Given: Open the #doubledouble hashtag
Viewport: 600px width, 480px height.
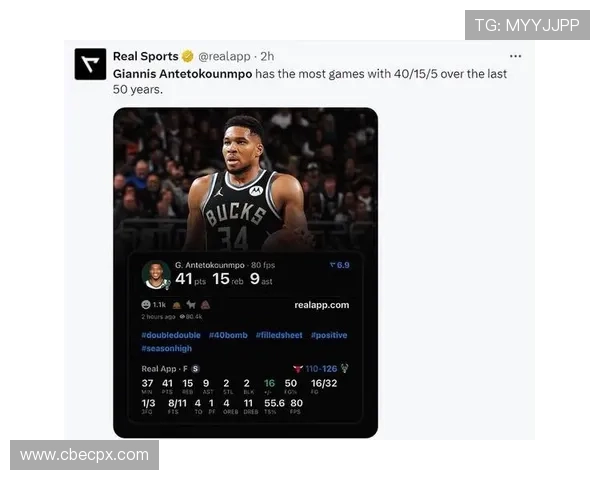Looking at the screenshot, I should [171, 335].
